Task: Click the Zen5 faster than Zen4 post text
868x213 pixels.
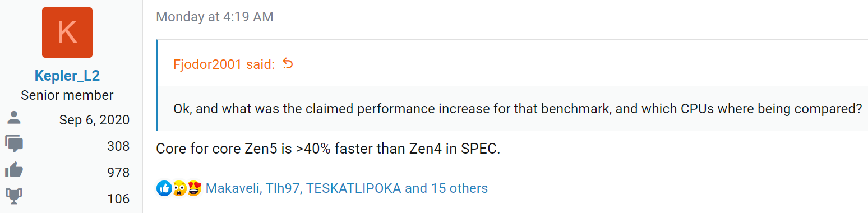Action: pyautogui.click(x=327, y=149)
